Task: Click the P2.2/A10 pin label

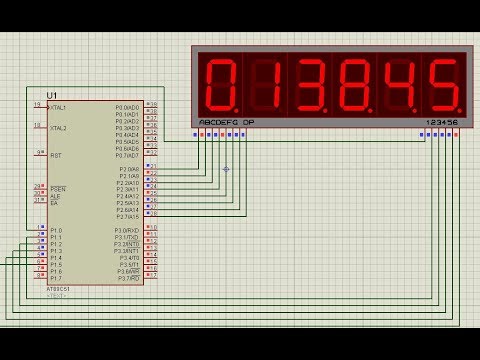Action: 128,183
